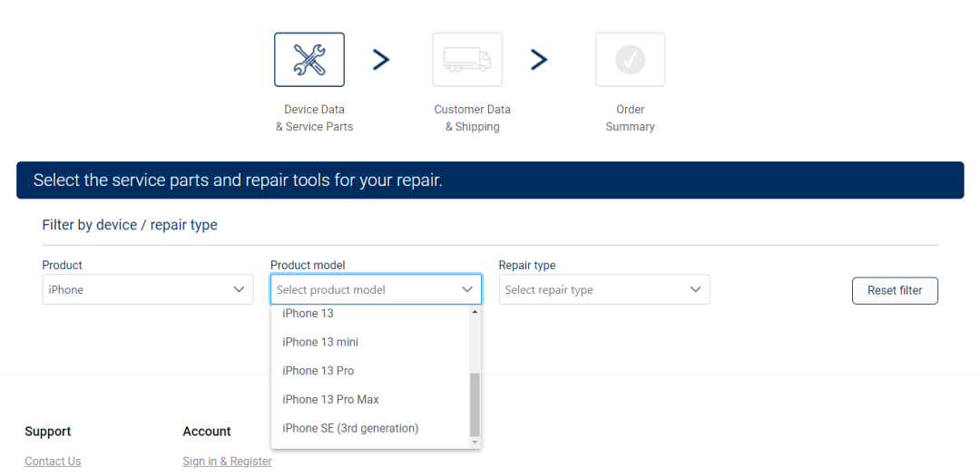Click the wrench and screwdriver step icon

pos(309,60)
